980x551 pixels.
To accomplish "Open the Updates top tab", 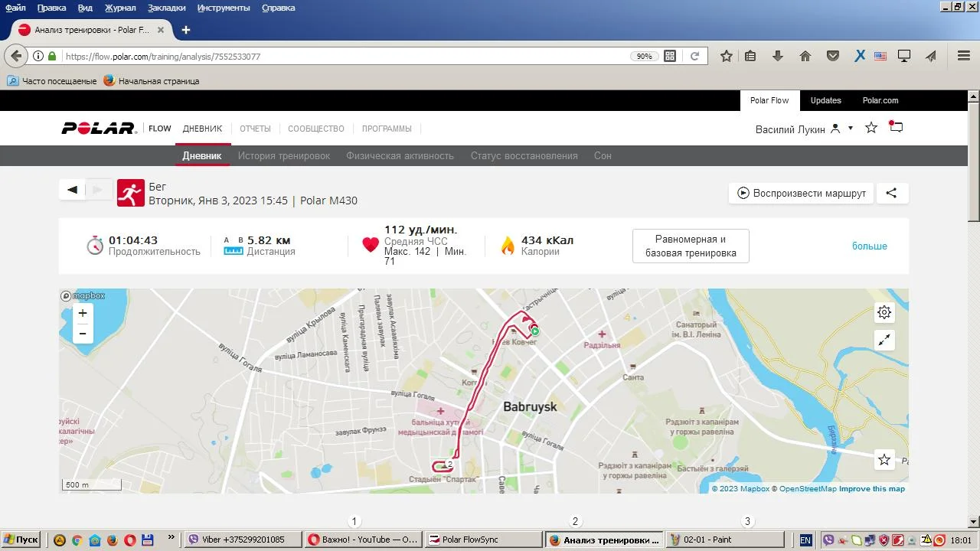I will click(x=825, y=100).
